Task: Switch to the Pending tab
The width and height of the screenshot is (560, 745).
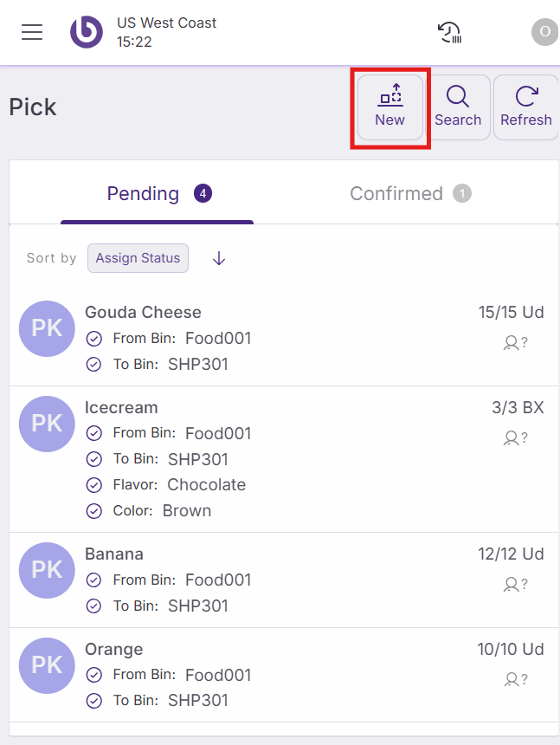Action: [158, 194]
